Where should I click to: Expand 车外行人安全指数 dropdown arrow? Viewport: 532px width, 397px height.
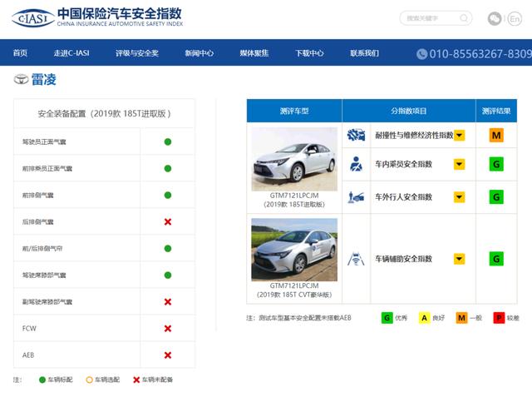[459, 197]
